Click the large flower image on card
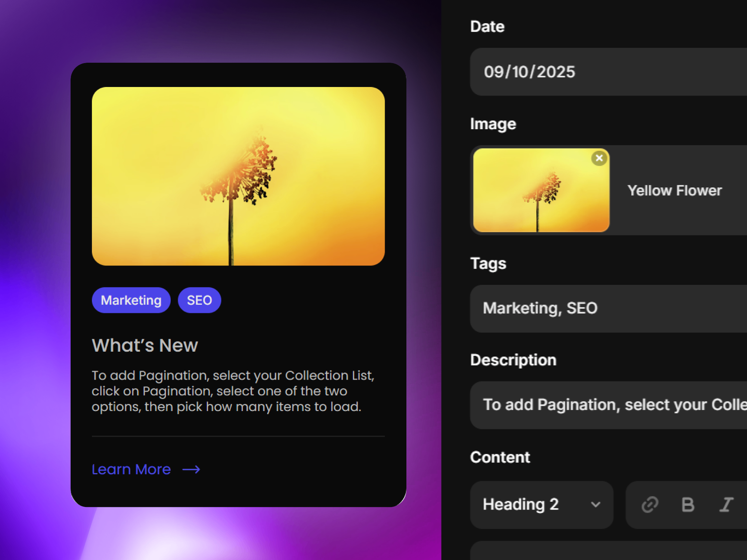 (238, 176)
